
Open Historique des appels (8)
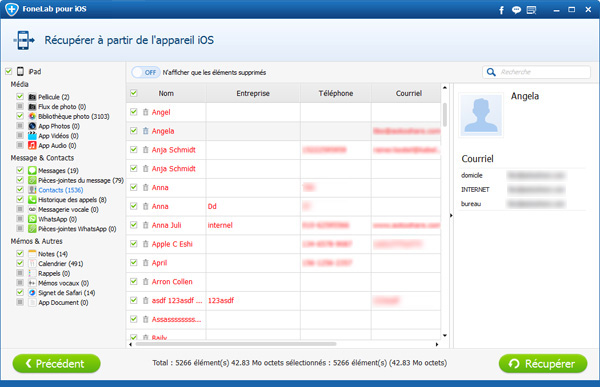72,200
